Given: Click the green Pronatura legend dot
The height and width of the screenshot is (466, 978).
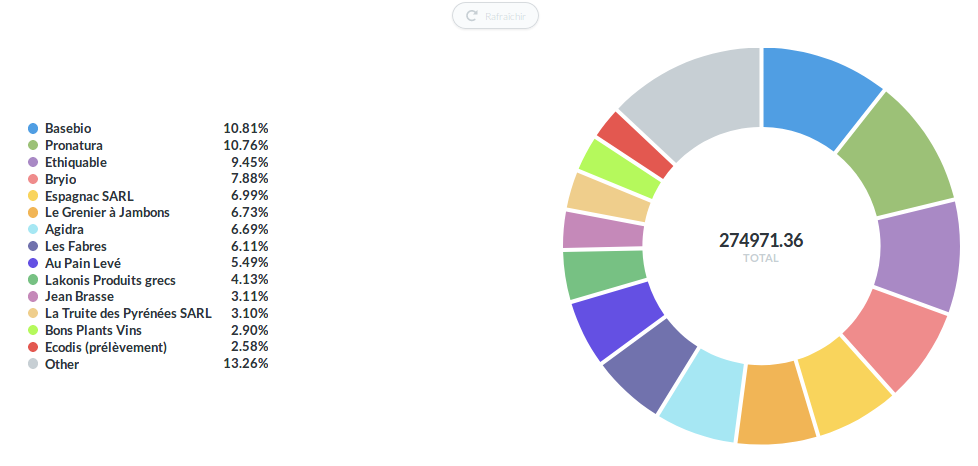Looking at the screenshot, I should (33, 146).
